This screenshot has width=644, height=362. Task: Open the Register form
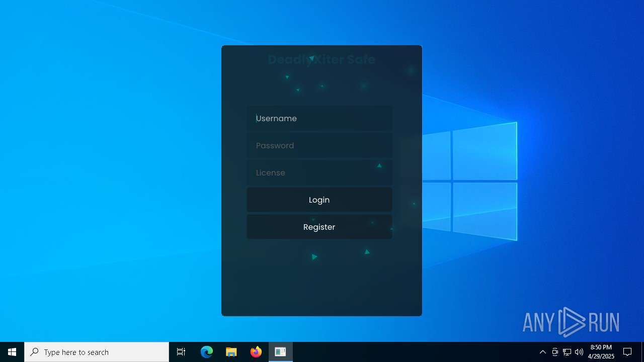click(x=319, y=227)
